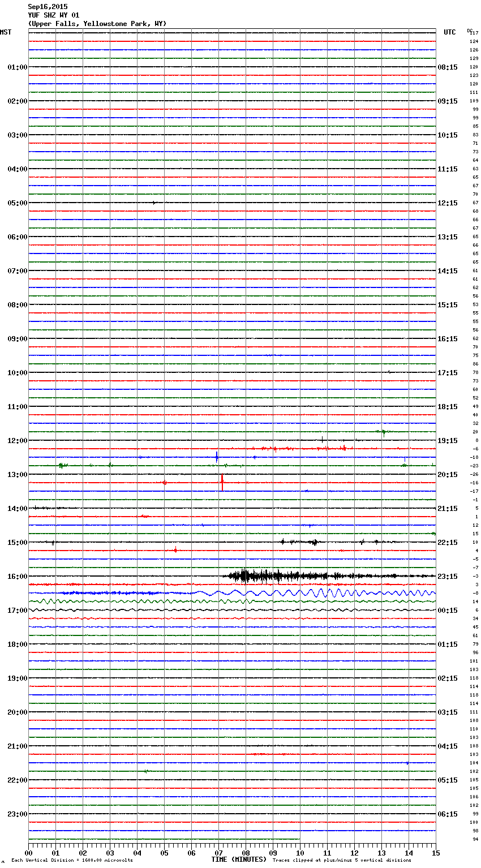Image resolution: width=481 pixels, height=868 pixels.
Task: Select the 15 minute axis tick label
Action: click(436, 853)
